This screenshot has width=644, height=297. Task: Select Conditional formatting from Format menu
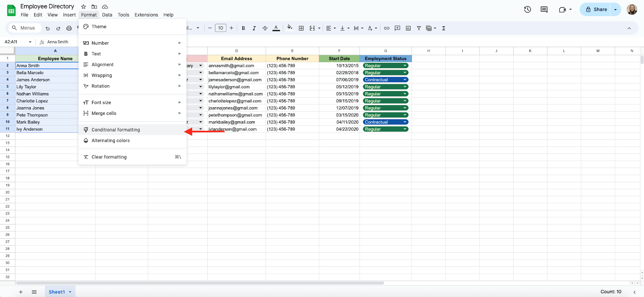tap(132, 130)
